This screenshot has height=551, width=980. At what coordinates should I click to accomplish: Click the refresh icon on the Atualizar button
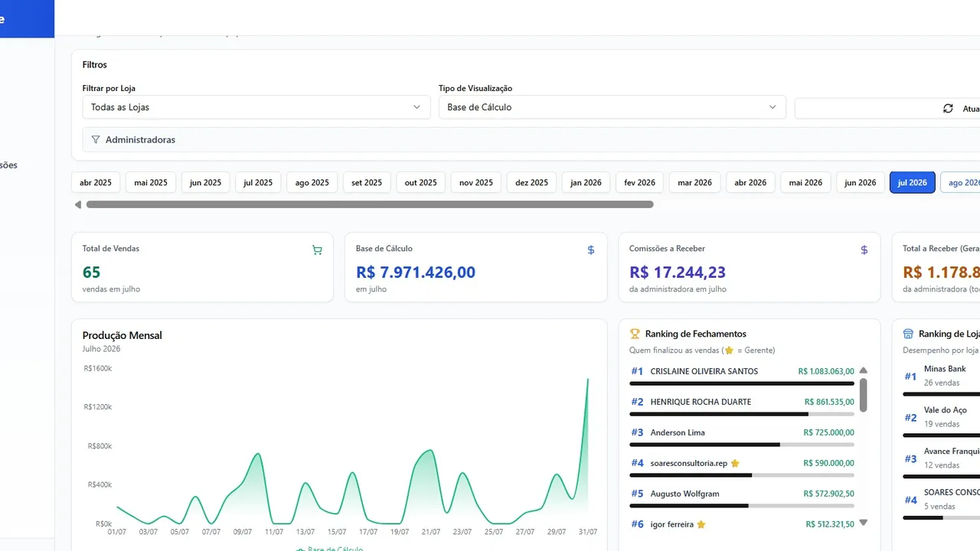(x=948, y=109)
